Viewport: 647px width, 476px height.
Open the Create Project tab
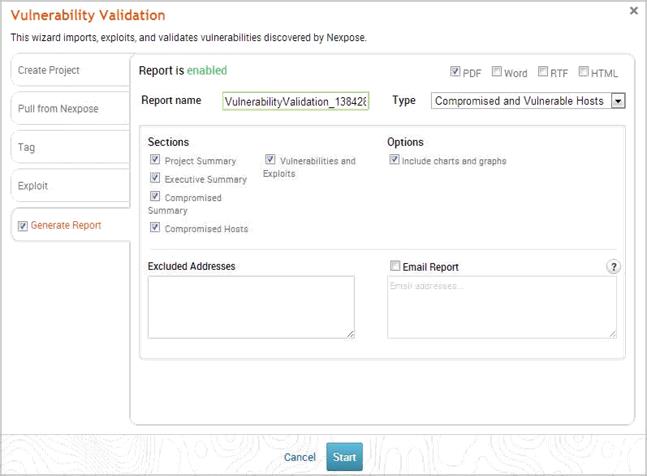pyautogui.click(x=70, y=71)
